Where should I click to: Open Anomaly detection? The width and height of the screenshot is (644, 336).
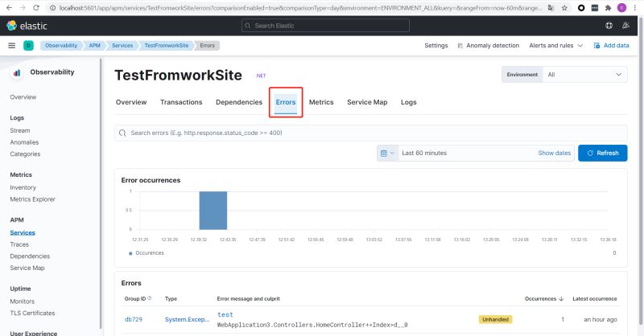click(489, 46)
